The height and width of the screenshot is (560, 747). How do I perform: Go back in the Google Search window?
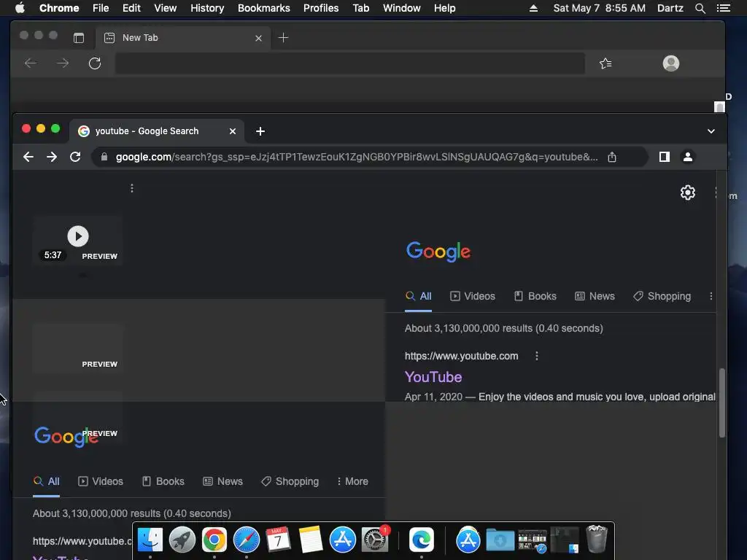point(28,157)
